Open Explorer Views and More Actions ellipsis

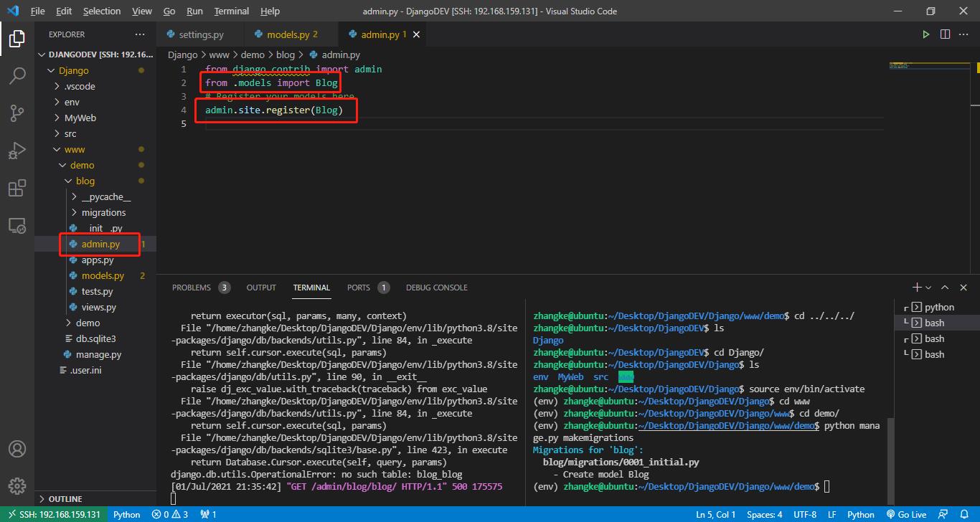[139, 34]
